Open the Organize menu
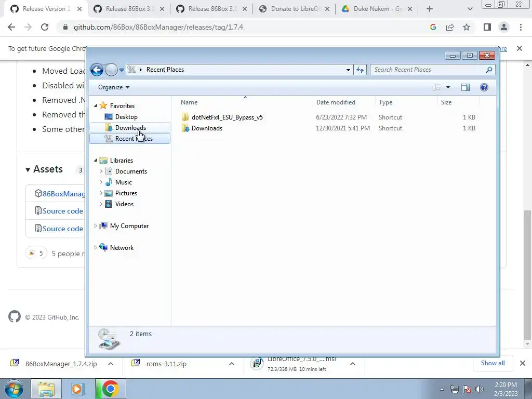This screenshot has height=399, width=532. point(114,87)
